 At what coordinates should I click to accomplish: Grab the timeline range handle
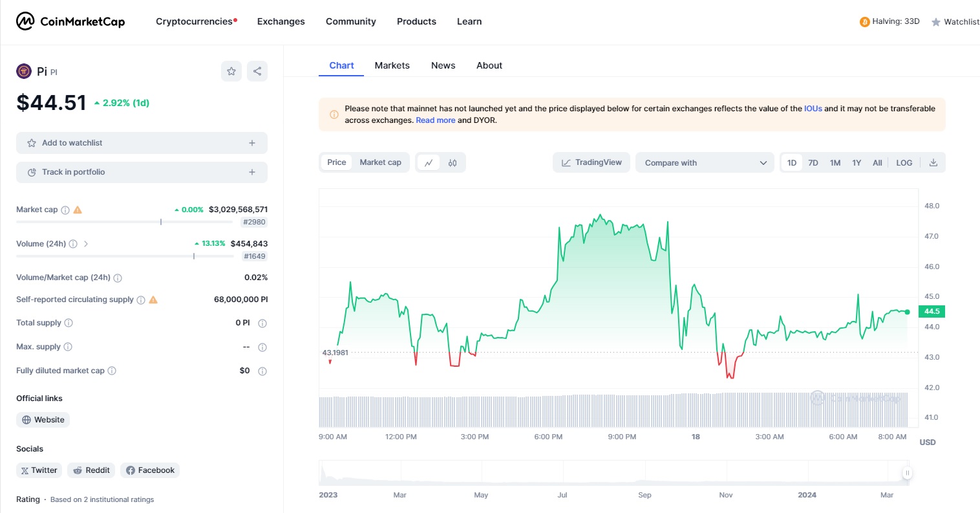click(x=908, y=473)
